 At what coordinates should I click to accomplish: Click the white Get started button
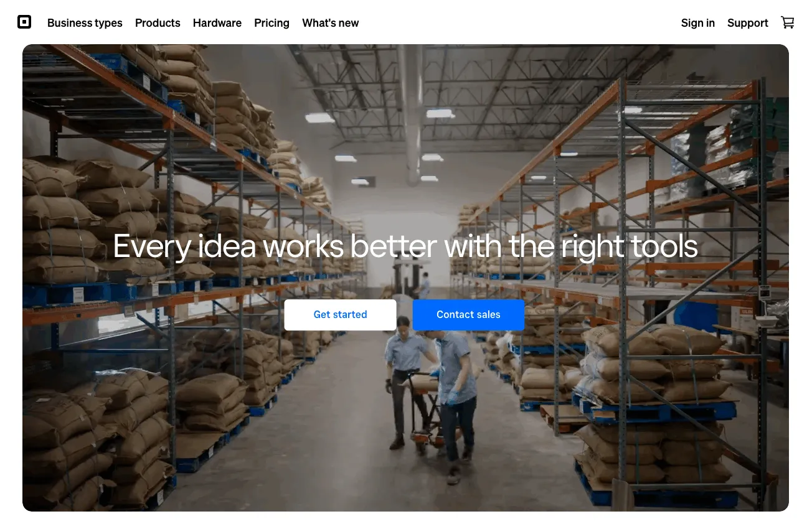[x=341, y=315]
